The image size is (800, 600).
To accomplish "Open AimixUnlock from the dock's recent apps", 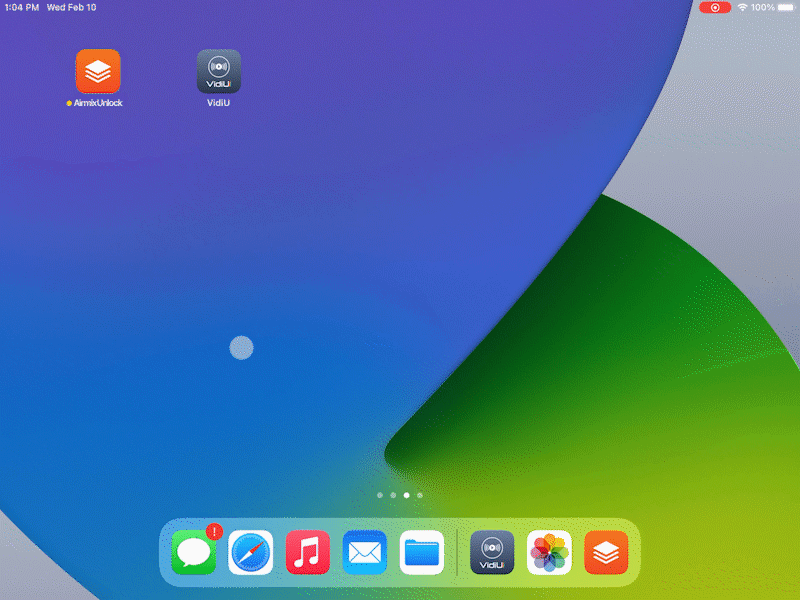I will point(606,553).
